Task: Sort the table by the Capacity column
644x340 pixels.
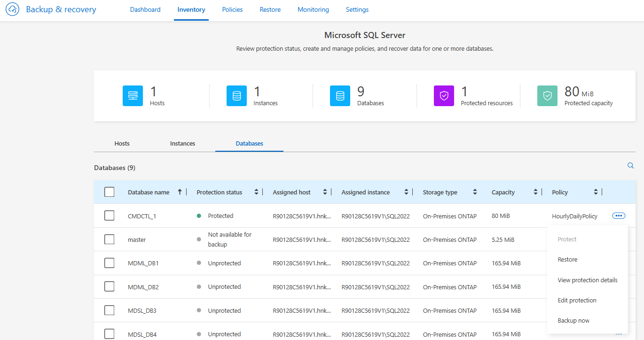Action: (535, 192)
